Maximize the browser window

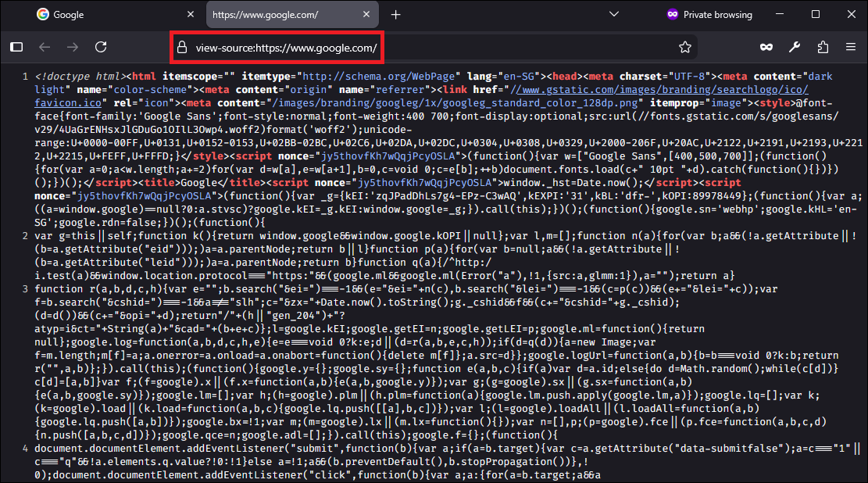[x=816, y=14]
